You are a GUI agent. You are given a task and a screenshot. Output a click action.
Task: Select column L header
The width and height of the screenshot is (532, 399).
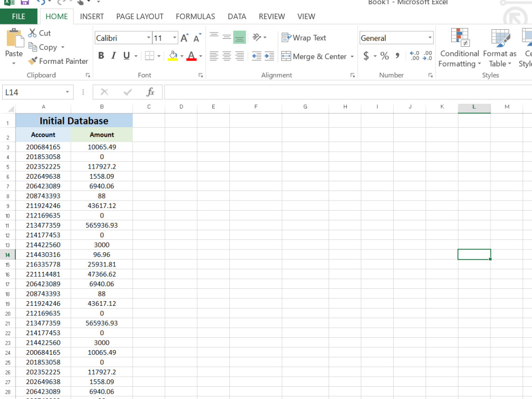pyautogui.click(x=474, y=107)
